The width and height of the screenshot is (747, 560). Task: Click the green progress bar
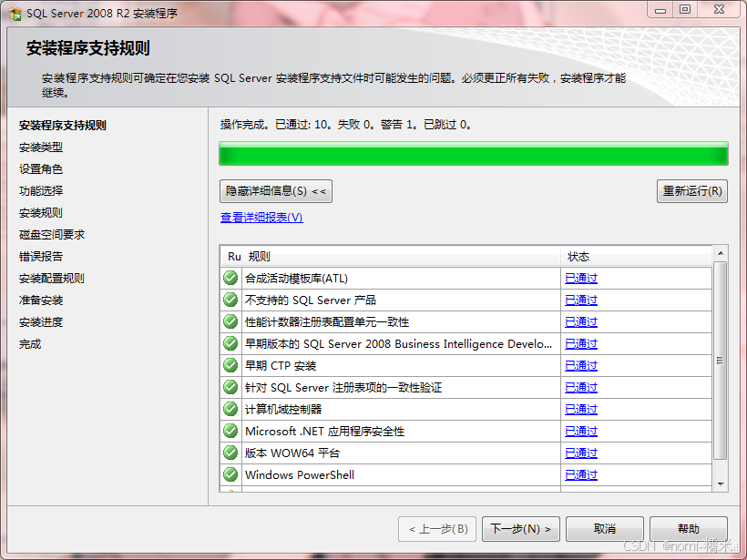click(474, 154)
